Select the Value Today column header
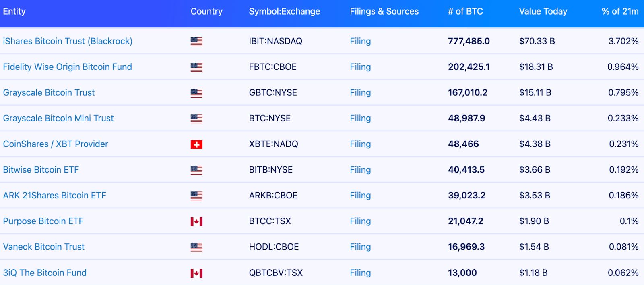Image resolution: width=644 pixels, height=285 pixels. [543, 11]
